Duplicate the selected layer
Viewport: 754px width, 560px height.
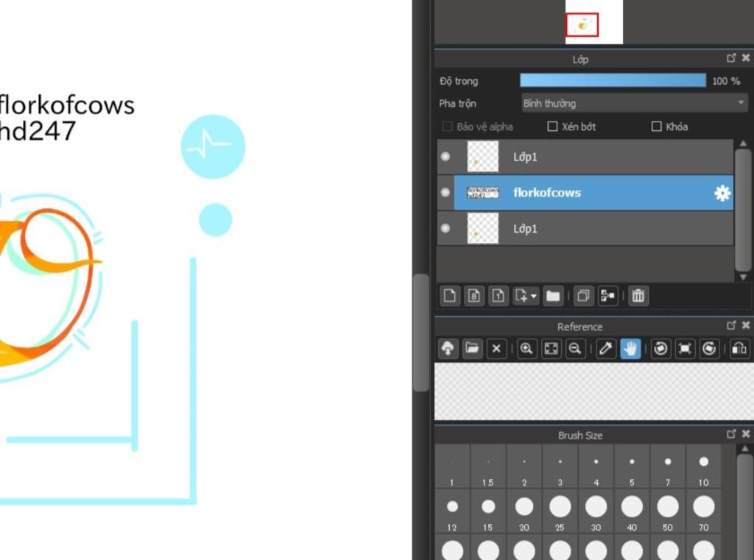[583, 296]
